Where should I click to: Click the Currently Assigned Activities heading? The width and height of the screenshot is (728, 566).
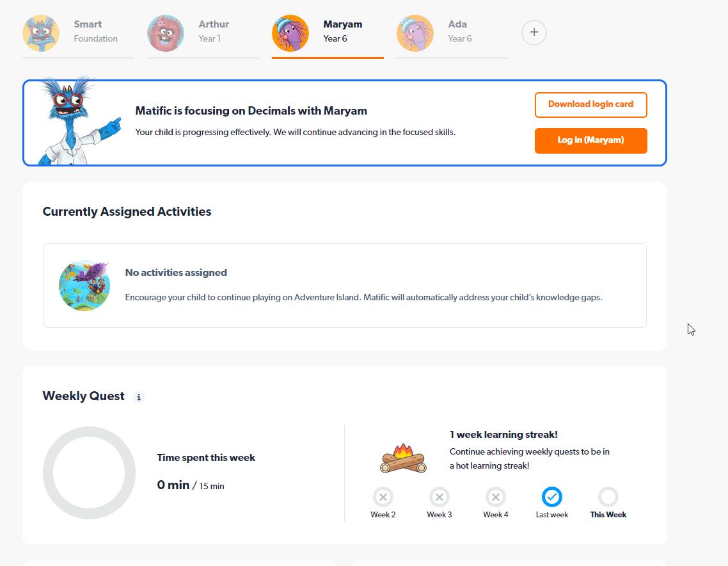pyautogui.click(x=127, y=212)
